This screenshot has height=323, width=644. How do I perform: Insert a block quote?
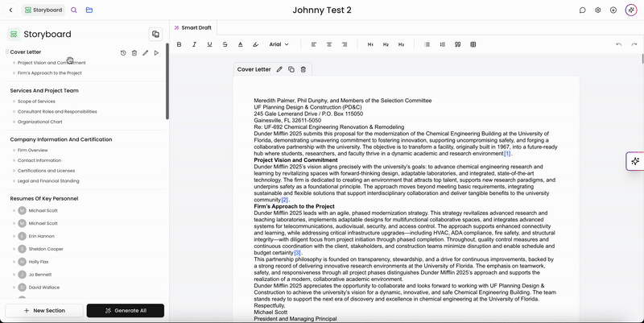point(457,44)
